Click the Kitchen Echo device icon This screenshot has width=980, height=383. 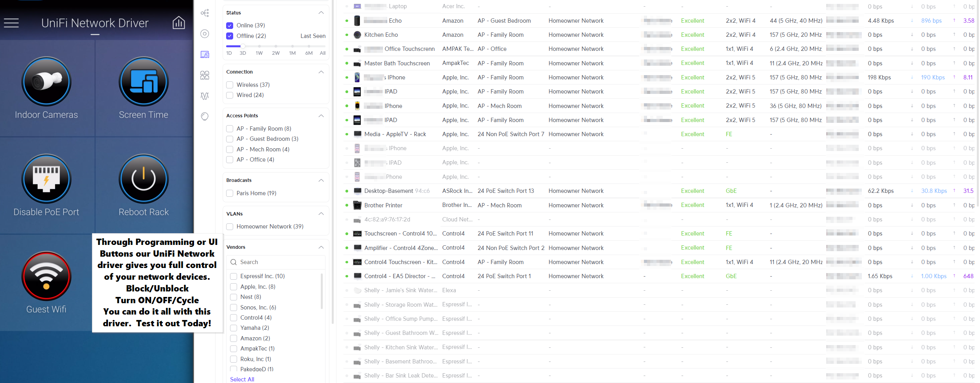(x=357, y=35)
